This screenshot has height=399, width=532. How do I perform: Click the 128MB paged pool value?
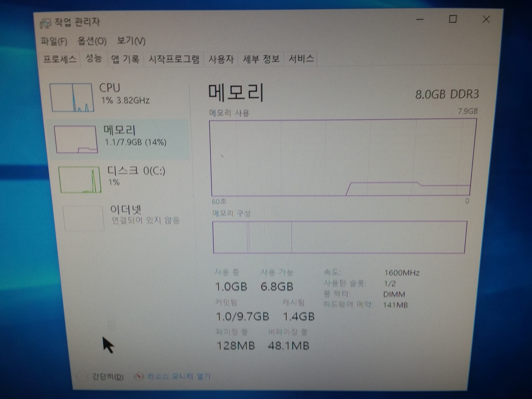click(x=236, y=346)
